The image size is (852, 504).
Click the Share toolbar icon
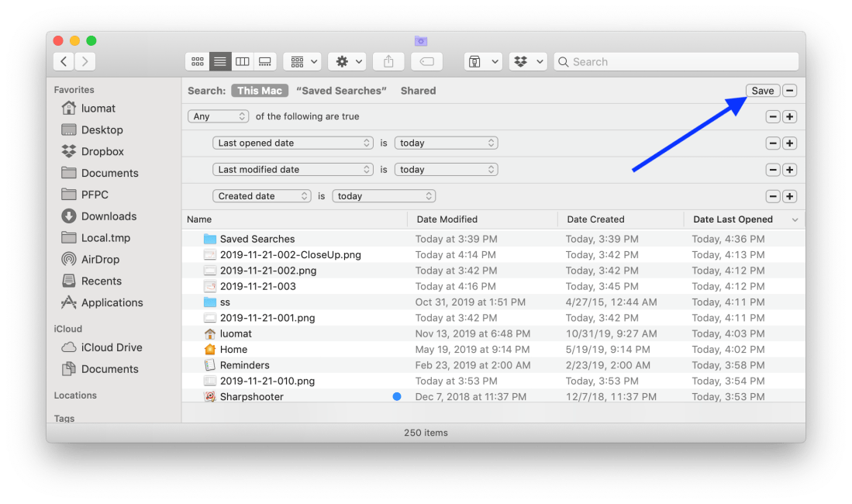point(388,62)
